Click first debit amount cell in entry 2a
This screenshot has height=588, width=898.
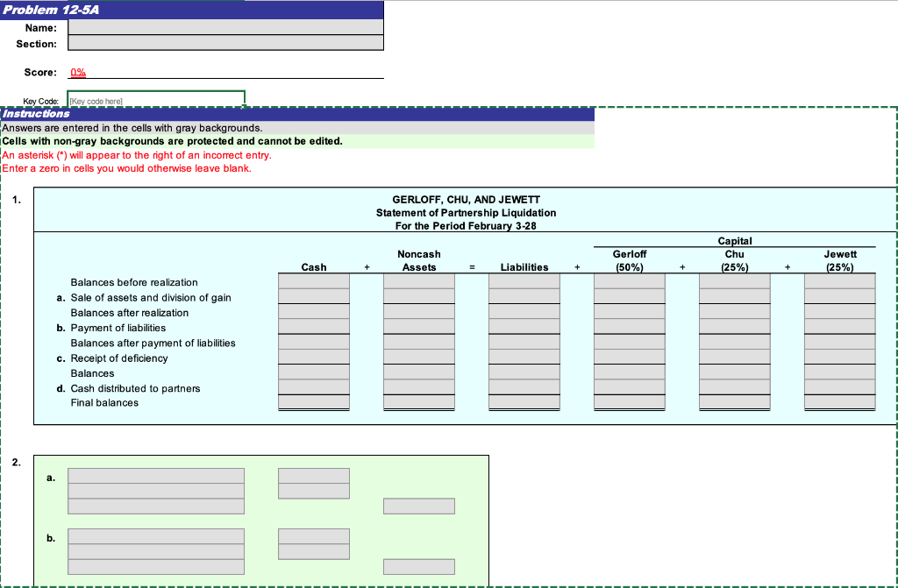point(314,476)
